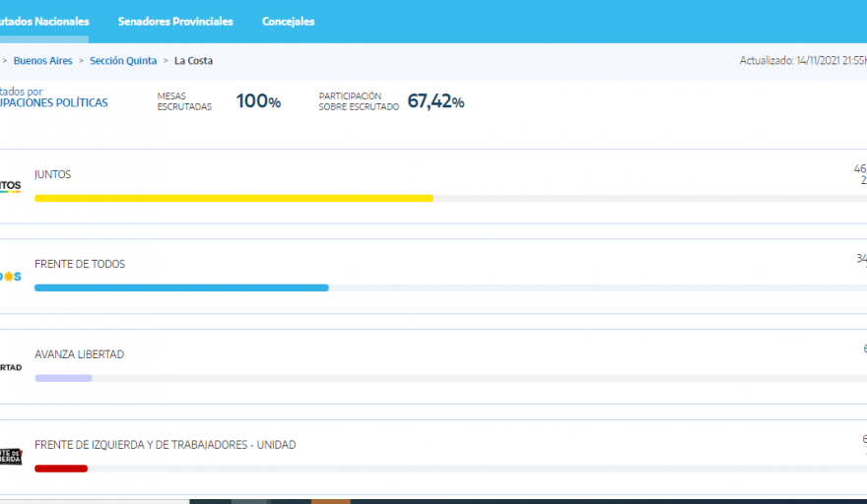Screen dimensions: 867x504
Task: Click the blue Frente de Todos results bar
Action: [181, 287]
